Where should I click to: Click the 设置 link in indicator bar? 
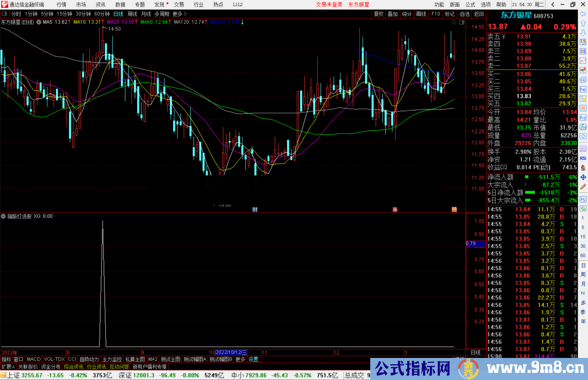253,359
